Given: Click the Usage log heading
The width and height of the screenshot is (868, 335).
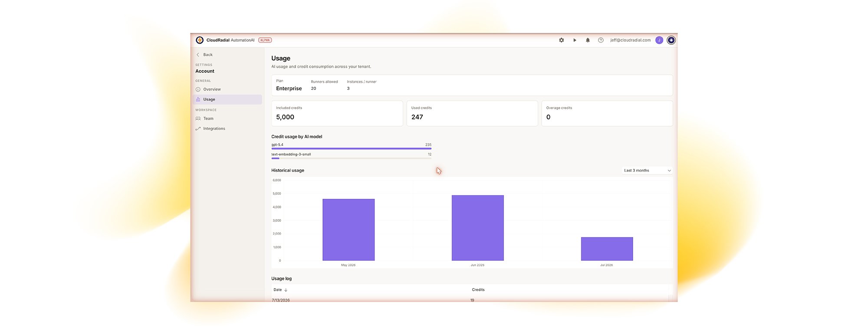Looking at the screenshot, I should click(282, 279).
